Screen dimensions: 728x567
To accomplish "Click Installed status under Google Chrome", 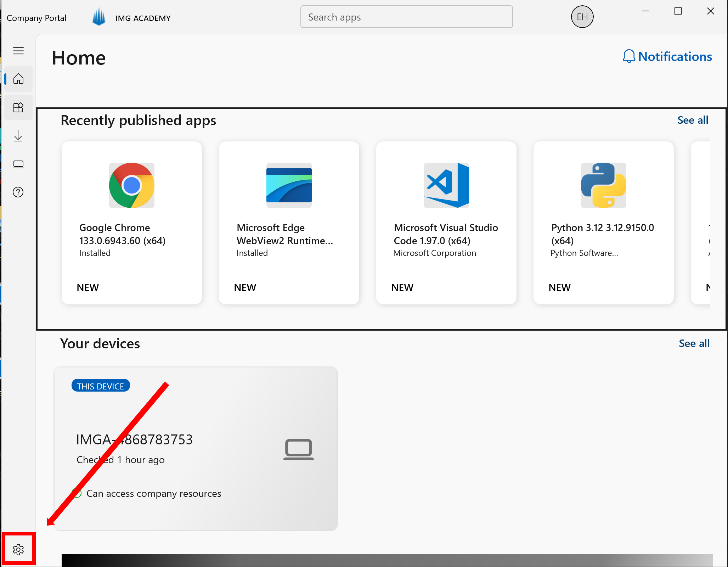I will coord(95,253).
